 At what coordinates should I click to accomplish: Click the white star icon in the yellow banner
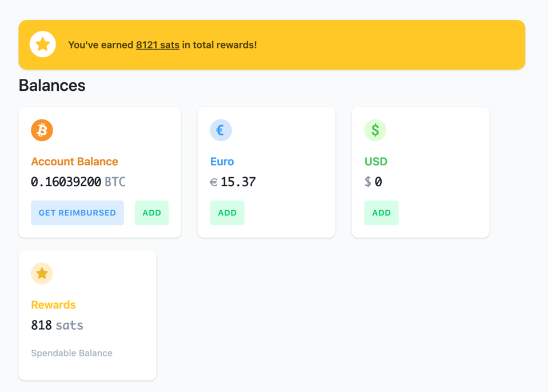point(43,44)
